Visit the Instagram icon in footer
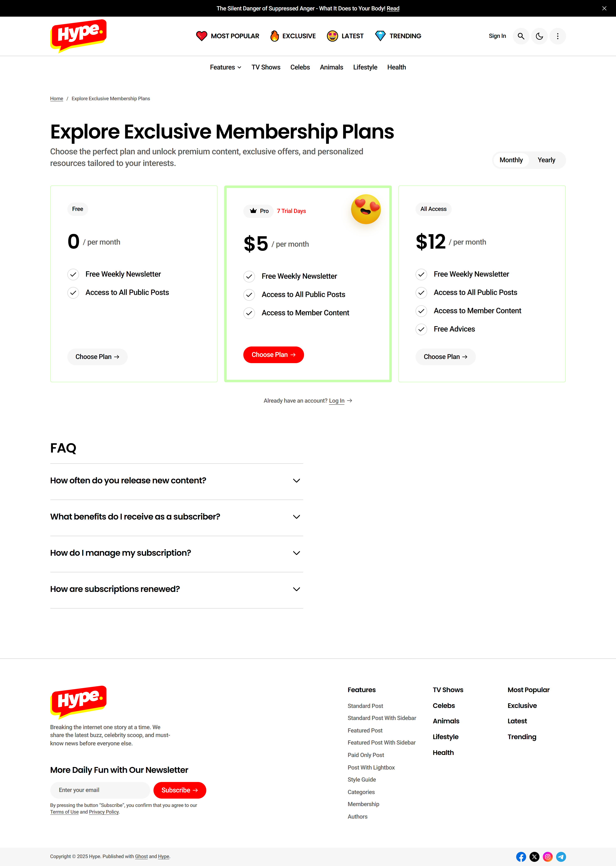Image resolution: width=616 pixels, height=866 pixels. 547,856
